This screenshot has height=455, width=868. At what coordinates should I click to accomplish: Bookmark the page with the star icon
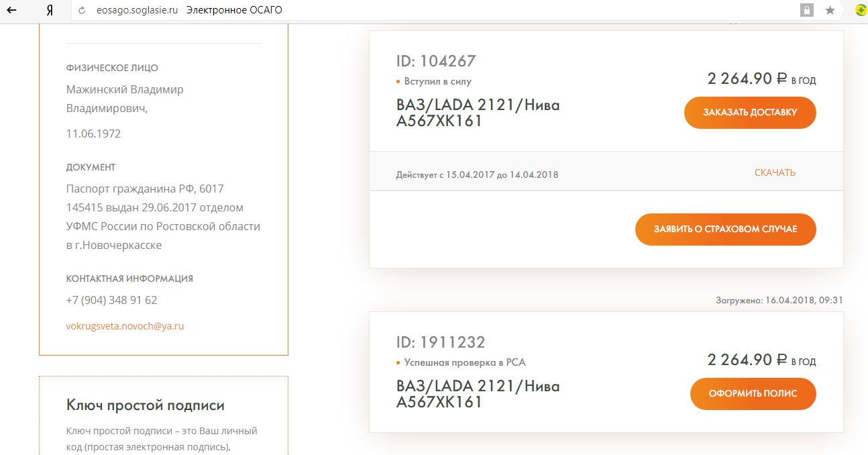click(x=830, y=10)
